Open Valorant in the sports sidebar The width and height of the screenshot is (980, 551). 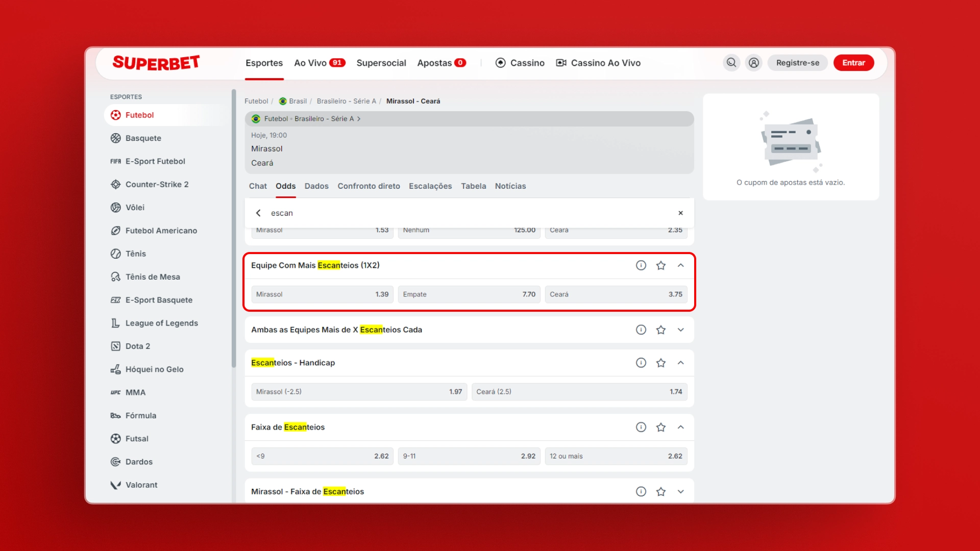point(141,485)
